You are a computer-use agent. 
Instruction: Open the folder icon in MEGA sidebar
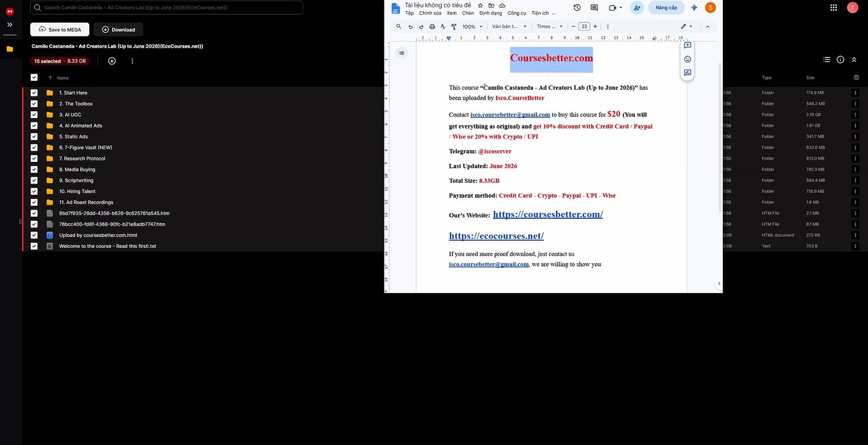pos(9,49)
